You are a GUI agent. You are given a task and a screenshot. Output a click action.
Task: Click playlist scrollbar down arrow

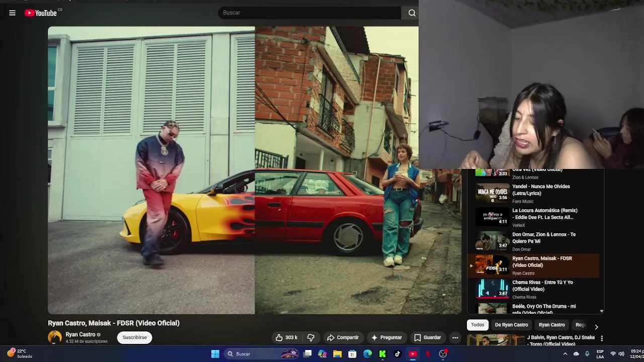[601, 311]
